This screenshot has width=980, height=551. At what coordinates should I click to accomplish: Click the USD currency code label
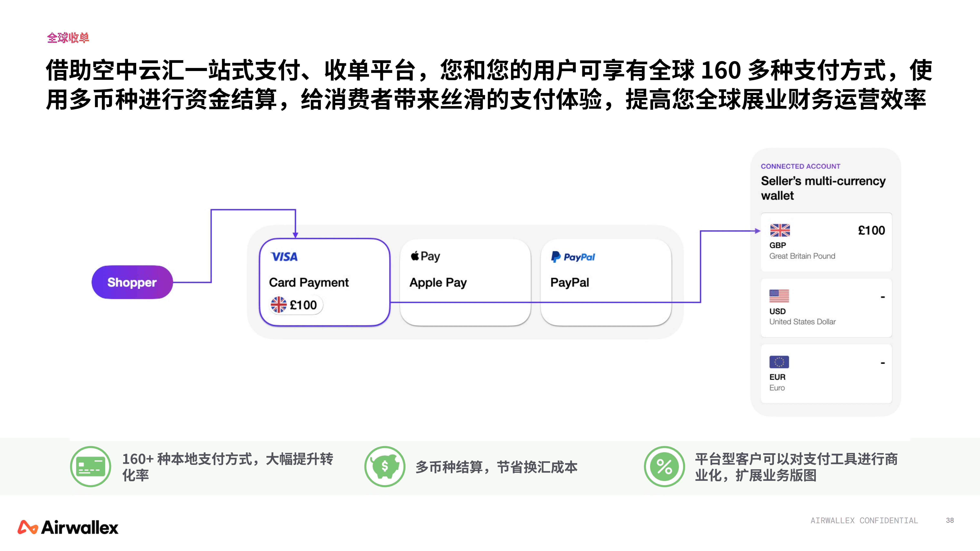pyautogui.click(x=777, y=311)
